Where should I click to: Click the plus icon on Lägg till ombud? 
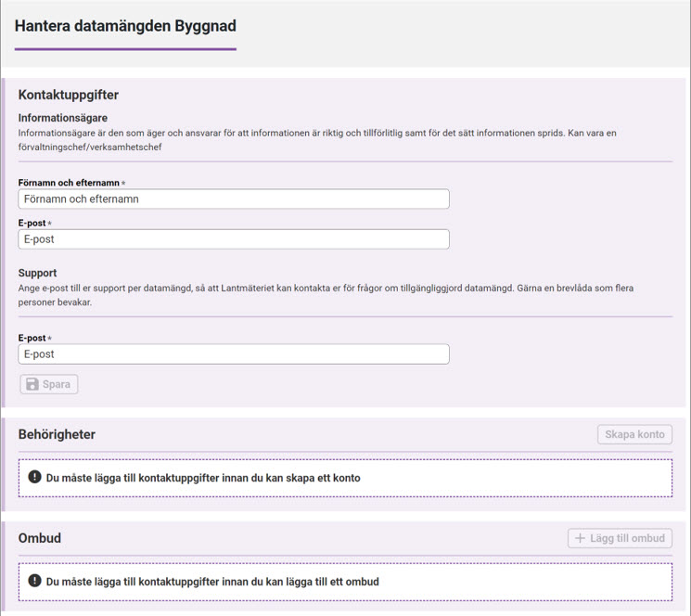[580, 538]
